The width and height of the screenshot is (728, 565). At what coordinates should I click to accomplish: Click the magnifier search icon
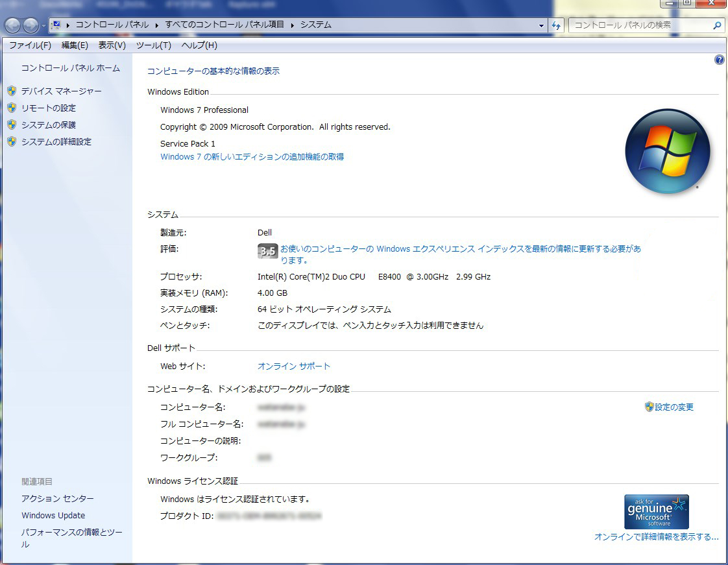tap(718, 25)
